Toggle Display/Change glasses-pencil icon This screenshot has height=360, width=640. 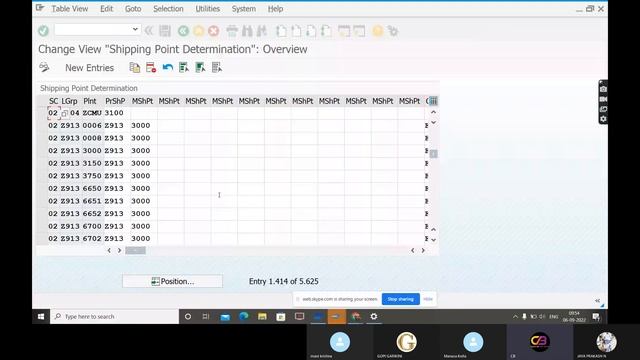pyautogui.click(x=44, y=67)
